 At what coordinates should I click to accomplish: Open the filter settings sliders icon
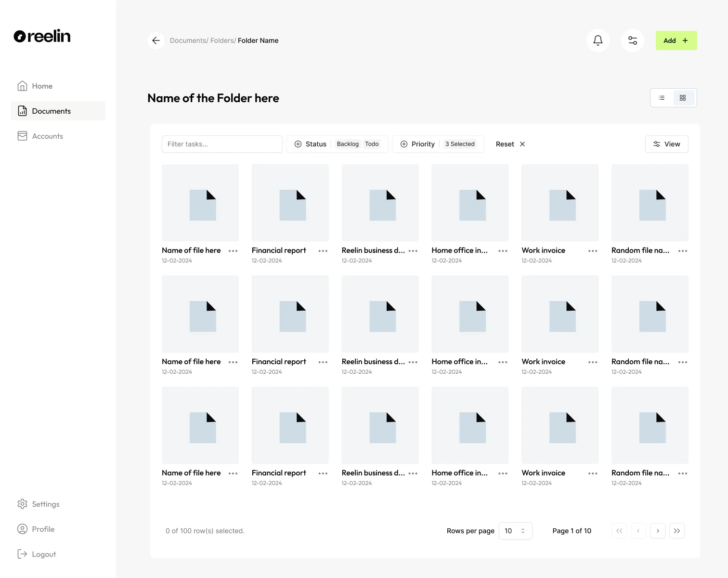click(x=633, y=40)
